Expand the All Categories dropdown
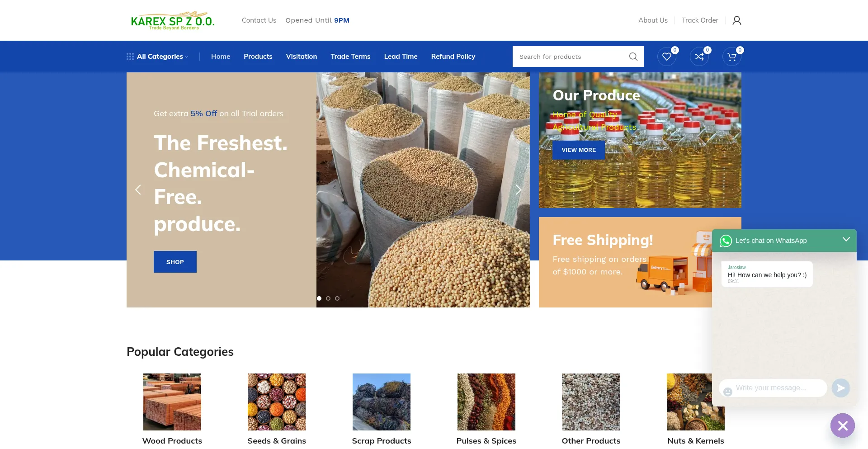 click(x=157, y=57)
